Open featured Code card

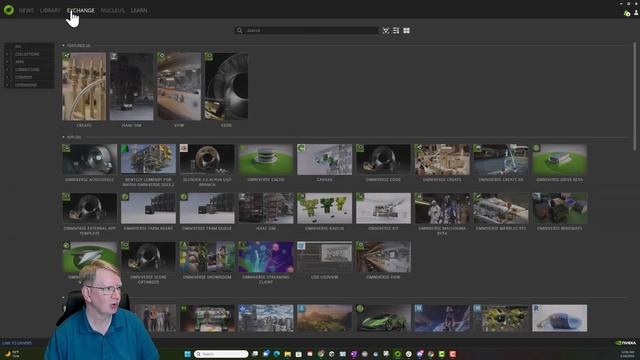(x=226, y=86)
